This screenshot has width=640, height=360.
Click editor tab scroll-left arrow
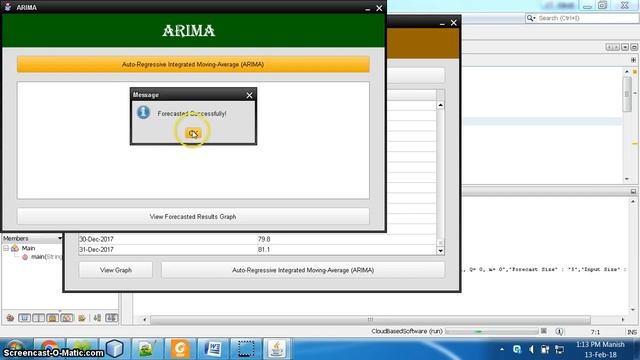click(609, 47)
